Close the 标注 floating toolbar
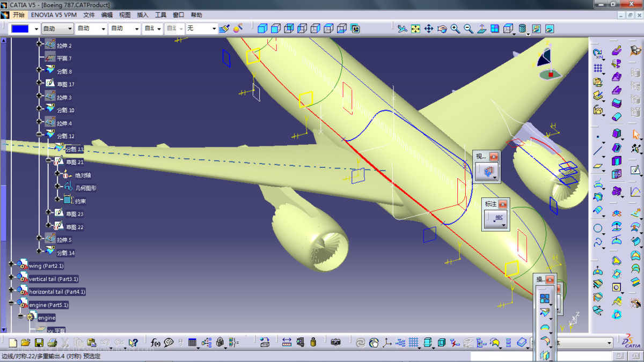Screen dimensions: 644x362 [x=503, y=204]
